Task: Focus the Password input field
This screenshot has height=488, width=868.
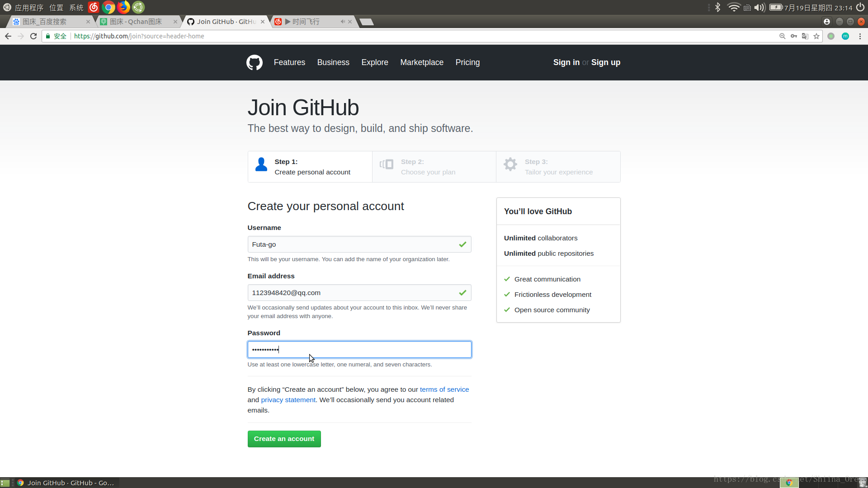Action: 359,350
